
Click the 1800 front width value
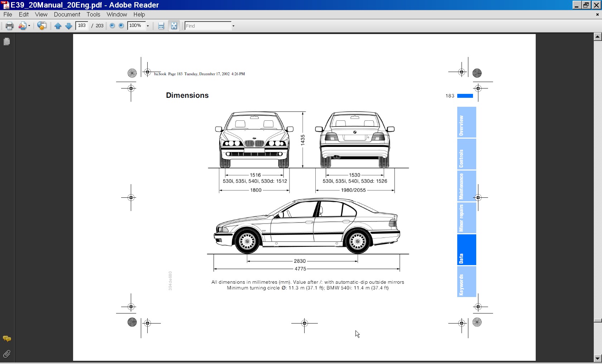tap(256, 190)
